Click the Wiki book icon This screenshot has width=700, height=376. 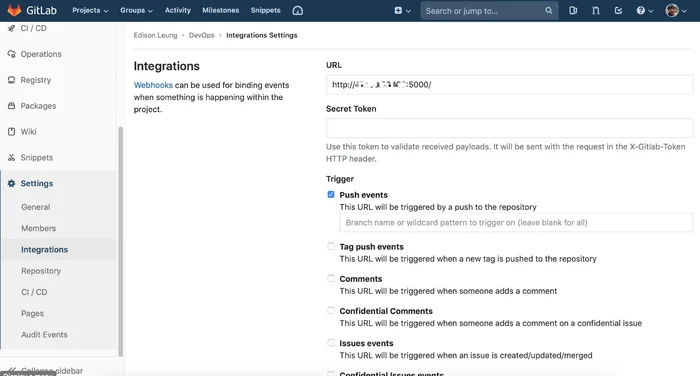[11, 132]
